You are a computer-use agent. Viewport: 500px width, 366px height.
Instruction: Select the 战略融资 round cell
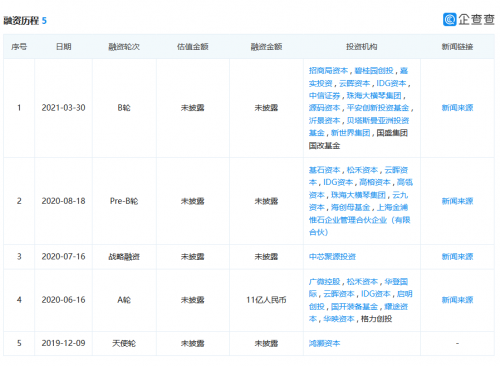coord(124,257)
